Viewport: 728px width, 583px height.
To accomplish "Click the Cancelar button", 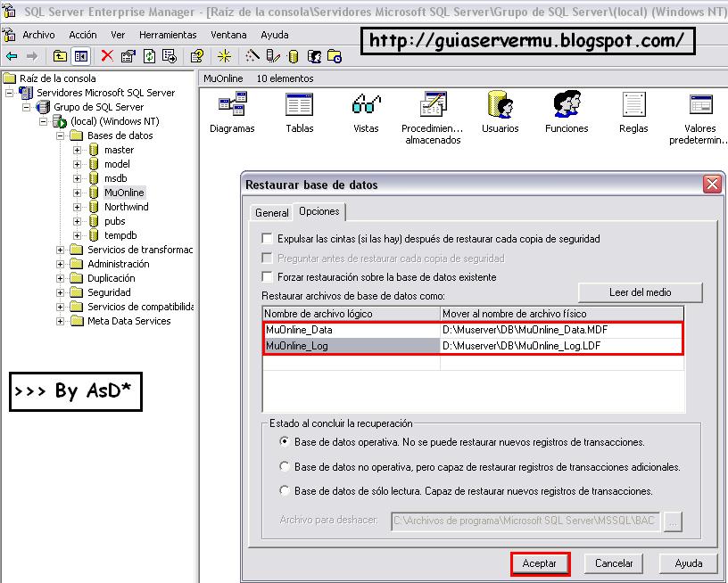I will click(614, 563).
